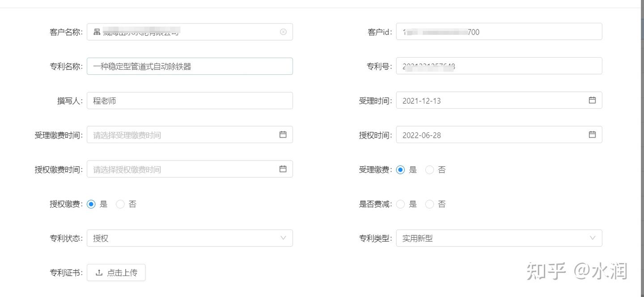Select 否 for 授权缴费

(120, 204)
